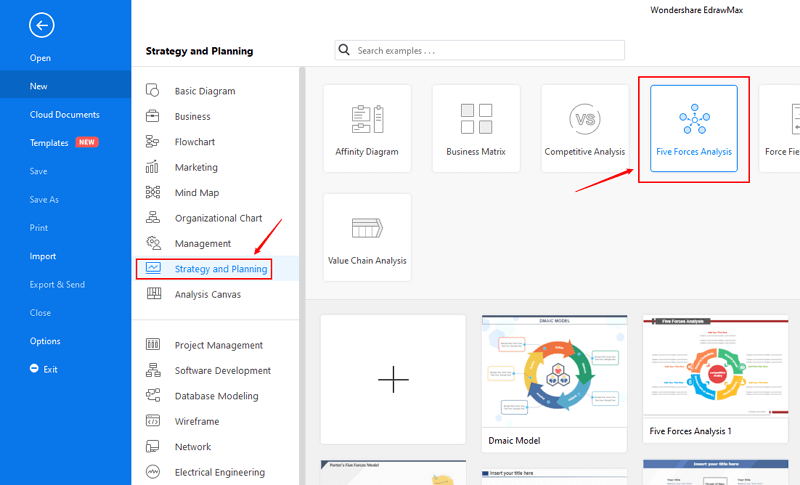Open the Porter's Five Forces Model thumbnail
Viewport: 800px width, 485px height.
click(393, 472)
